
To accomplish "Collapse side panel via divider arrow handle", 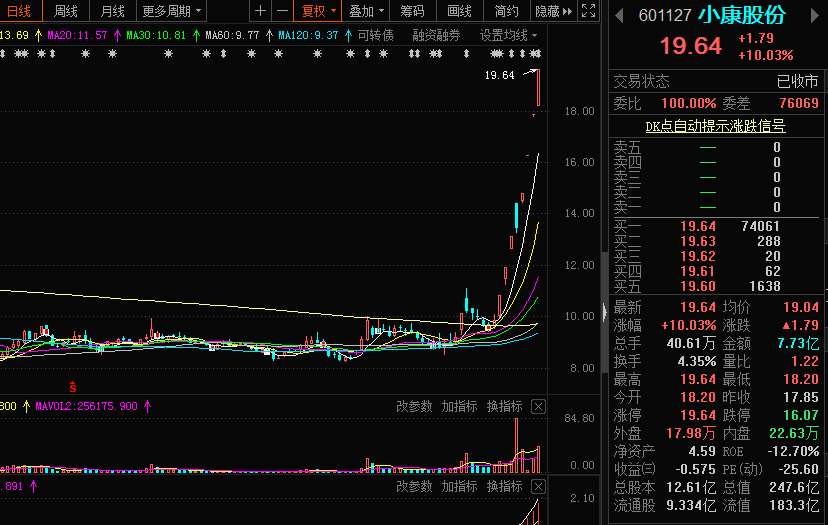I will tap(605, 312).
